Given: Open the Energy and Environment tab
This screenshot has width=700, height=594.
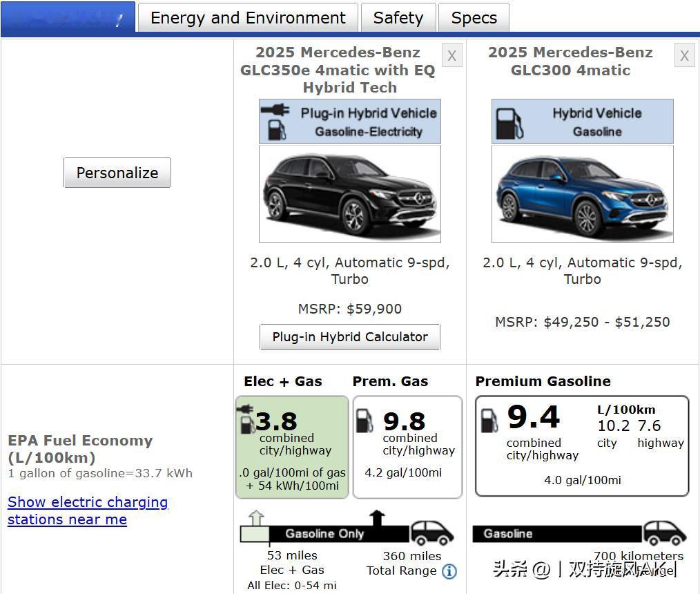Looking at the screenshot, I should pos(248,18).
